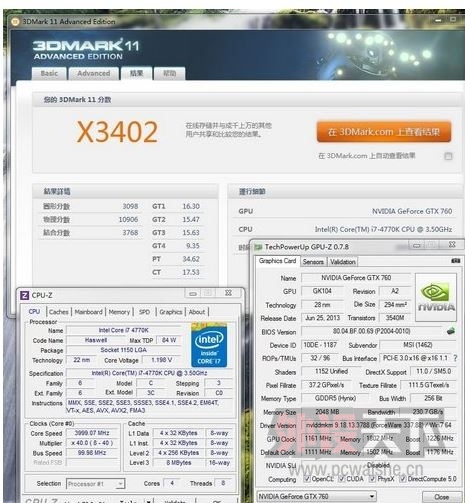The image size is (465, 503).
Task: Click the GPU-Z Name field NVIDIA GeForce GTX 760
Action: pyautogui.click(x=356, y=278)
